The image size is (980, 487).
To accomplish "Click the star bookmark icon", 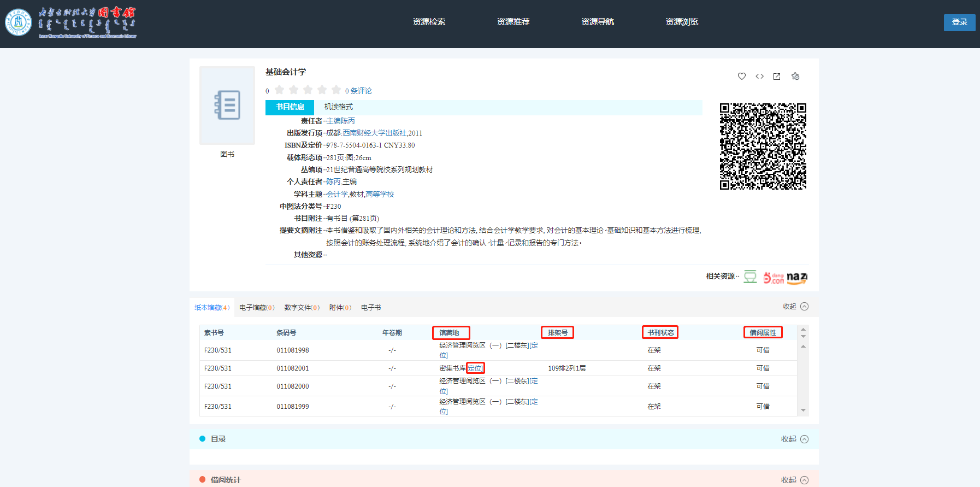I will click(x=795, y=77).
